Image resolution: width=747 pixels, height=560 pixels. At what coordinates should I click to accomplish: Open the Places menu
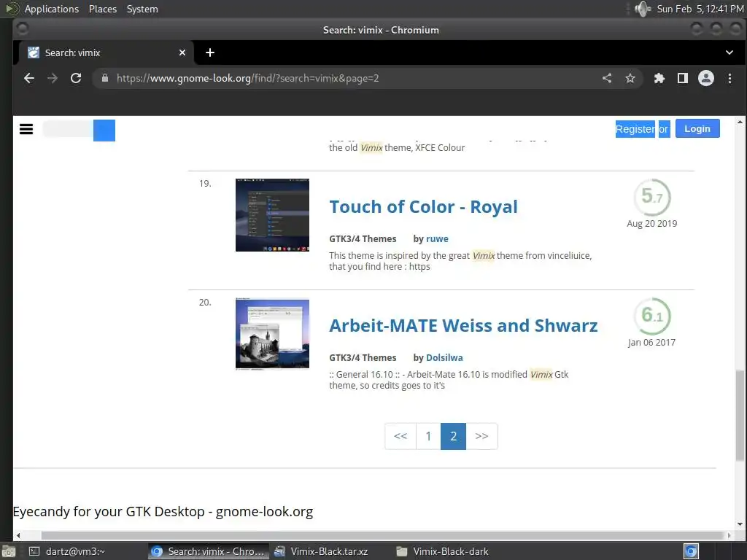(103, 9)
